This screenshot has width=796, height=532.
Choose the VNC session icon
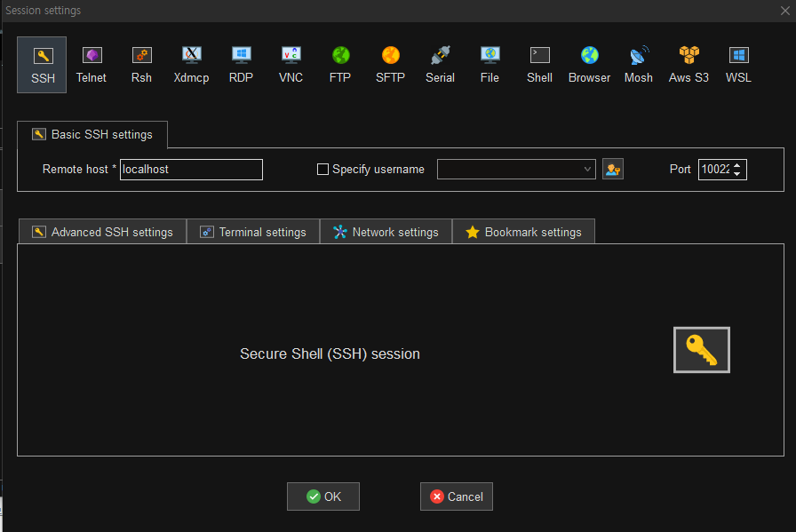tap(291, 65)
